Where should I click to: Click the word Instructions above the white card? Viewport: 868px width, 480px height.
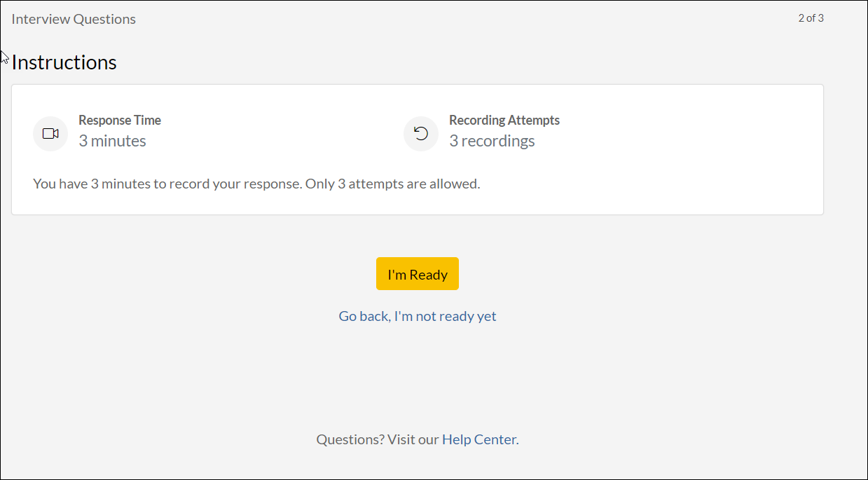pos(64,62)
